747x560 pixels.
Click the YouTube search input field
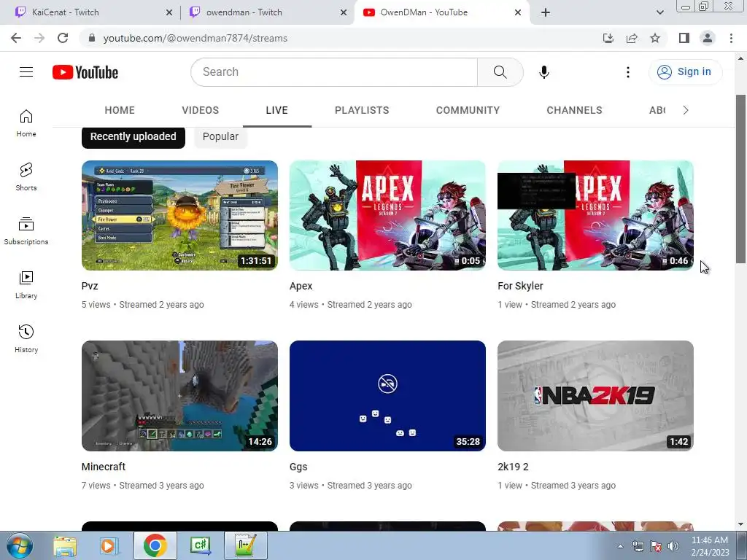[x=334, y=72]
